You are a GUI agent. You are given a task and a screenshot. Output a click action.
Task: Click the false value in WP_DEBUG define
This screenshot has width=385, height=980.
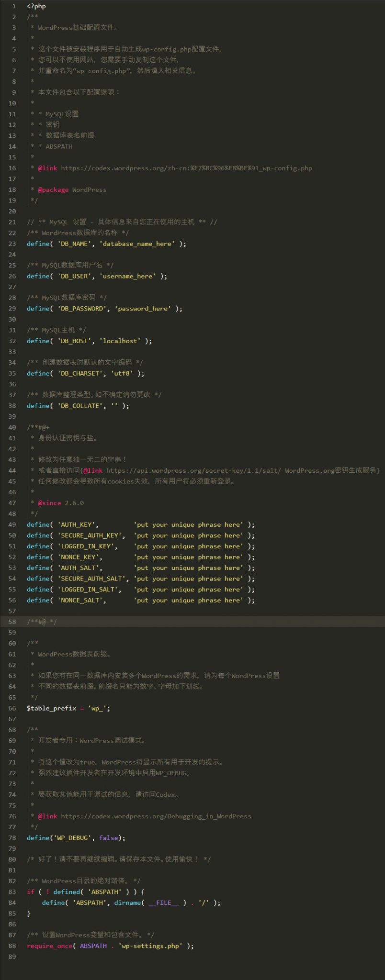click(x=108, y=837)
